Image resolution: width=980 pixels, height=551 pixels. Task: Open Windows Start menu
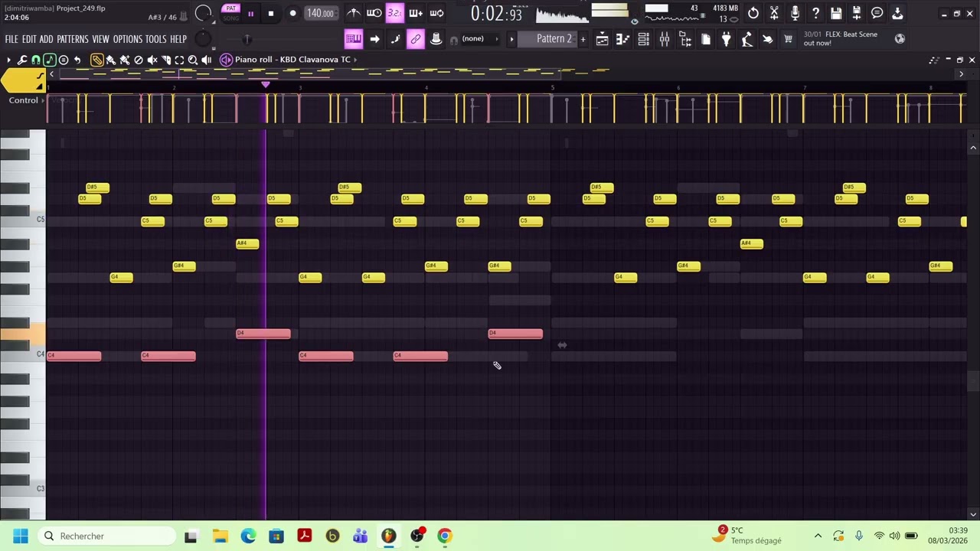[x=20, y=536]
